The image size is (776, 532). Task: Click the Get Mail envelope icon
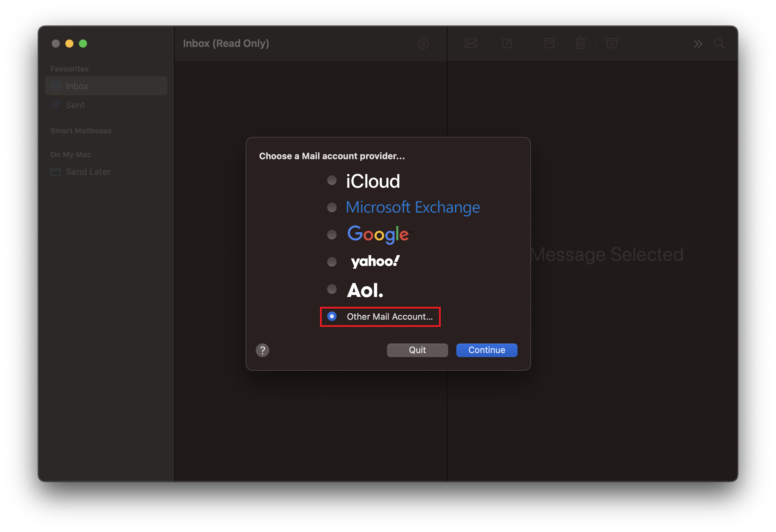(x=471, y=43)
